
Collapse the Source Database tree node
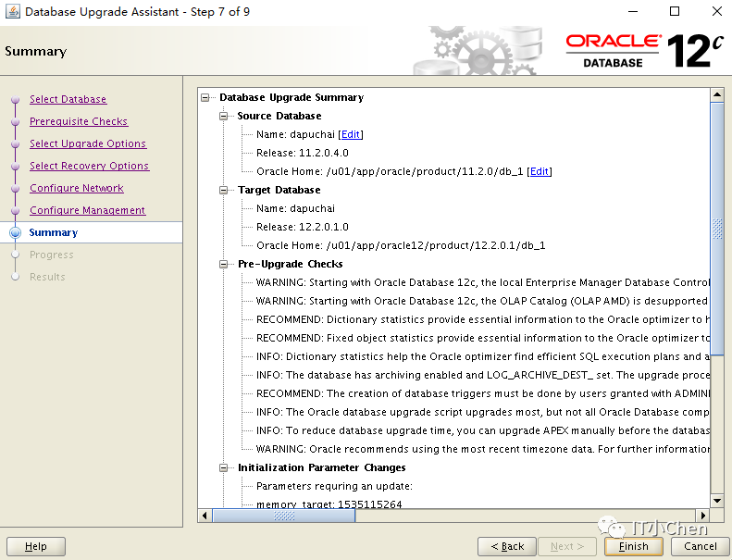(x=224, y=116)
